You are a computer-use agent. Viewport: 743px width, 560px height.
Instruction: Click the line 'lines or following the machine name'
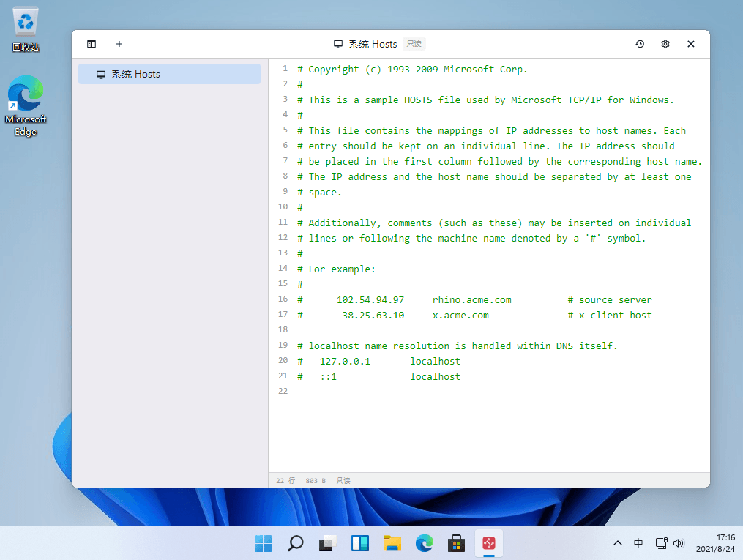471,239
